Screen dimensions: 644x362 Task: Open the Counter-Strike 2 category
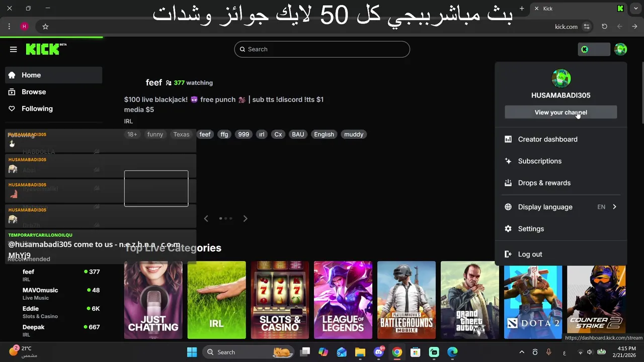[x=596, y=302]
